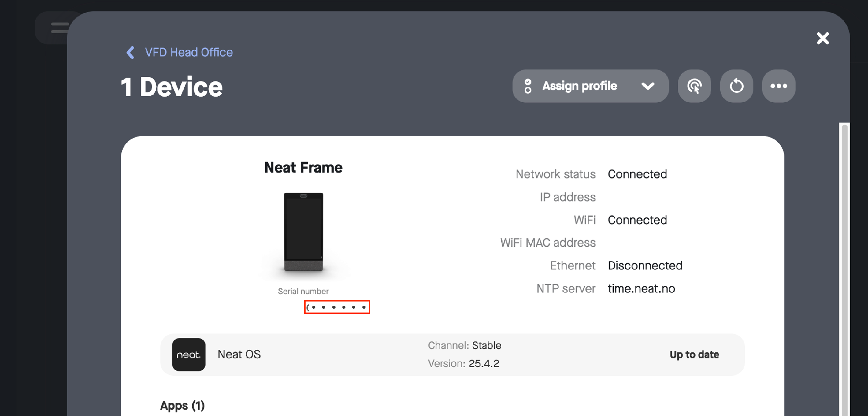Click the Neat OS logo icon
Screen dimensions: 868x416
[x=189, y=355]
